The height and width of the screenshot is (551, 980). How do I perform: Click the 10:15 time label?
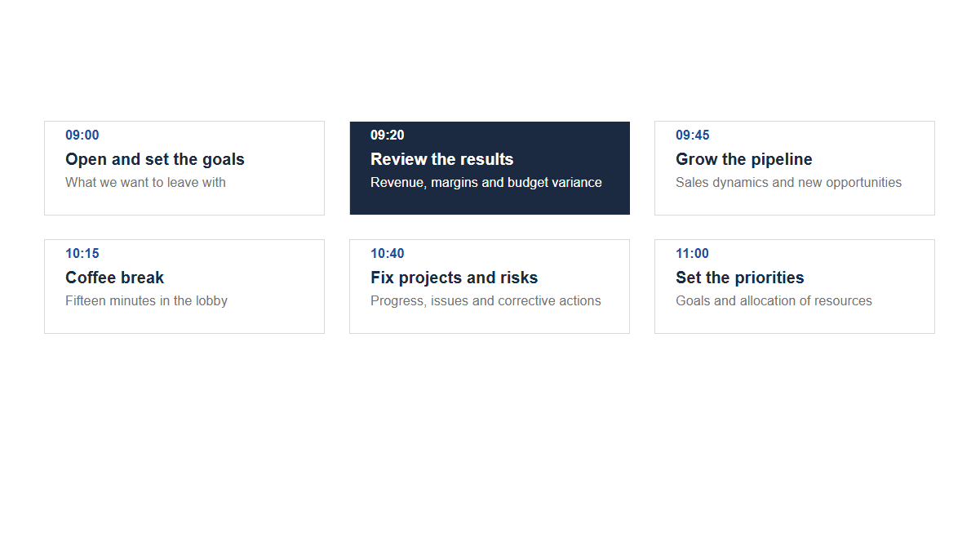pos(82,254)
